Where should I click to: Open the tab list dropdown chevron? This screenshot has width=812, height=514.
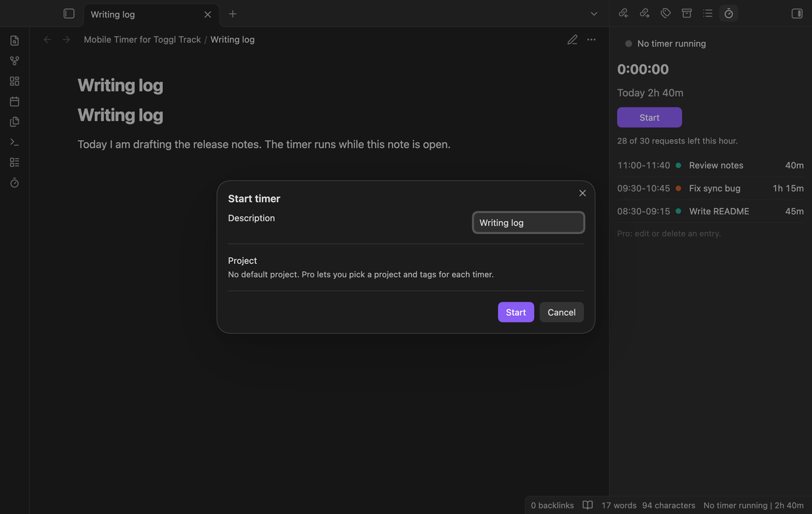tap(594, 14)
